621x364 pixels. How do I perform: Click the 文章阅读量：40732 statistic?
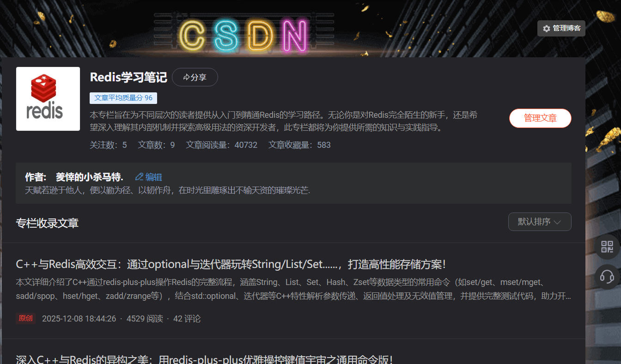click(x=222, y=145)
